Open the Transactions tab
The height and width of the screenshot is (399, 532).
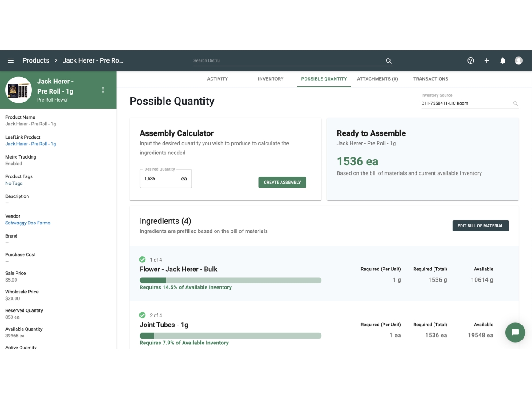pos(430,79)
